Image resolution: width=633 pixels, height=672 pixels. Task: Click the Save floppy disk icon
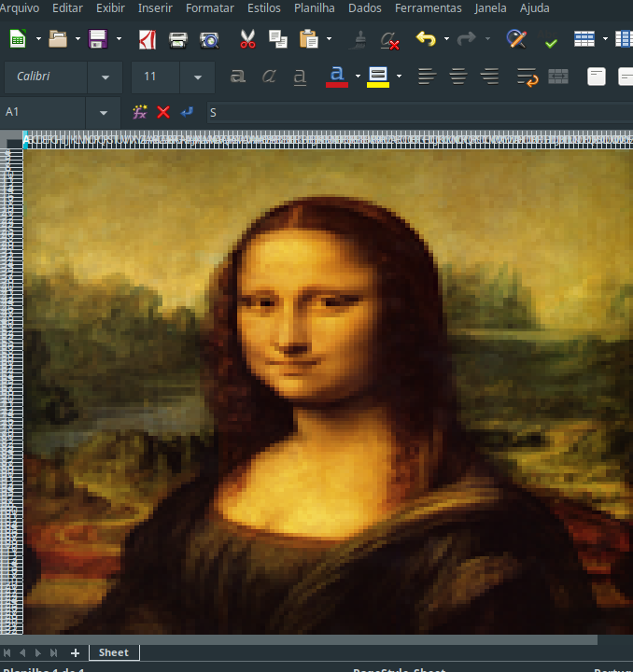click(98, 39)
